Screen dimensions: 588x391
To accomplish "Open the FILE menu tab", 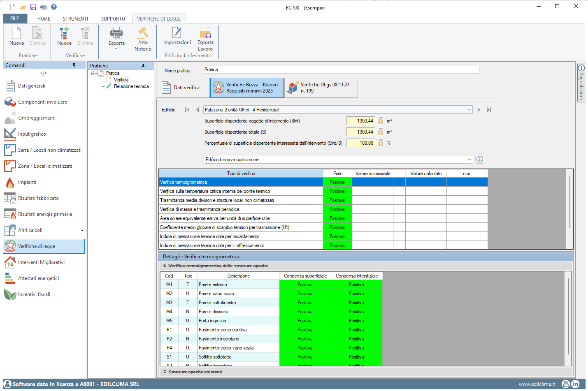I will 15,19.
